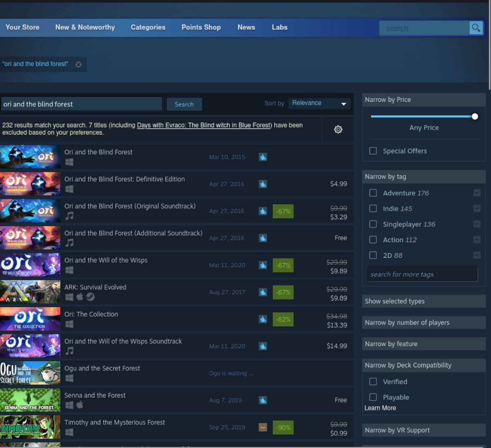Click the search for more tags field
The height and width of the screenshot is (448, 491).
point(422,274)
